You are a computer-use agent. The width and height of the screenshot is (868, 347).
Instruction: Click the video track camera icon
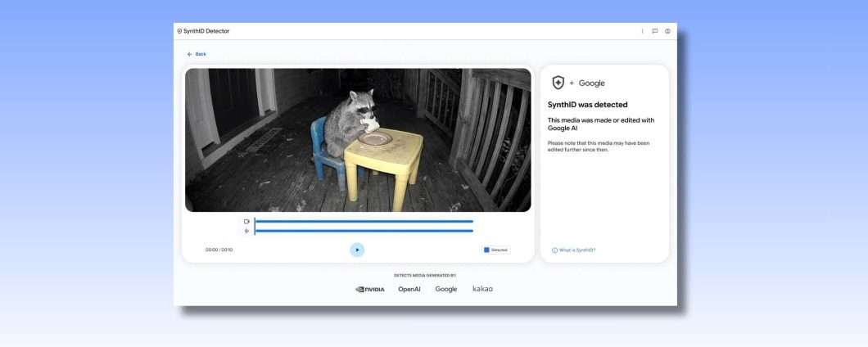tap(246, 221)
